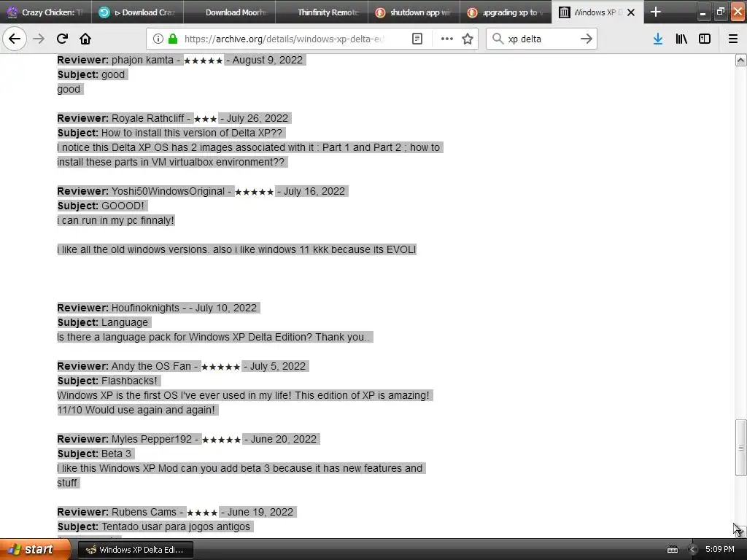This screenshot has width=747, height=560.
Task: Click the search field containing 'xp delta'
Action: click(x=541, y=39)
